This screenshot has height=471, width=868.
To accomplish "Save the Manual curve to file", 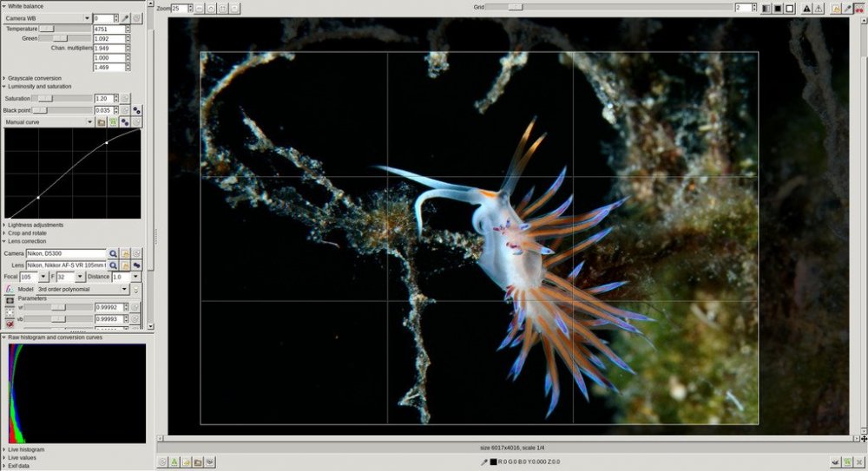I will click(x=114, y=121).
